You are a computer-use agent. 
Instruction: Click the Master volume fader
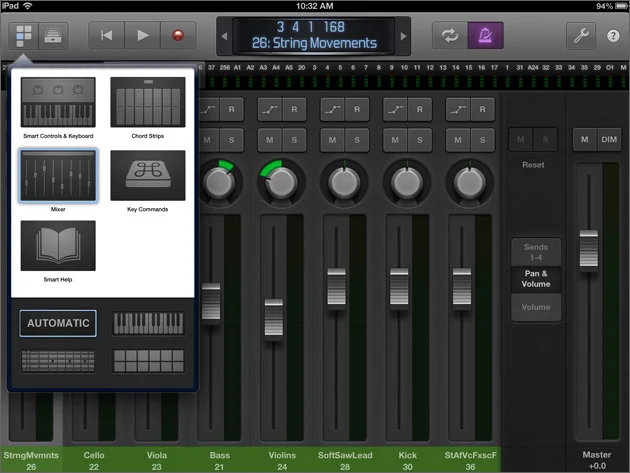tap(589, 249)
